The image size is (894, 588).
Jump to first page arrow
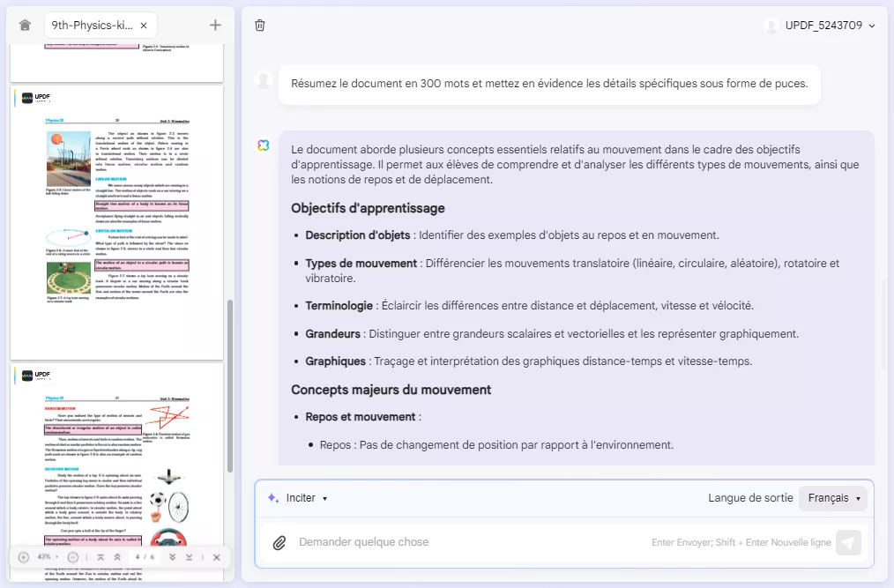101,557
